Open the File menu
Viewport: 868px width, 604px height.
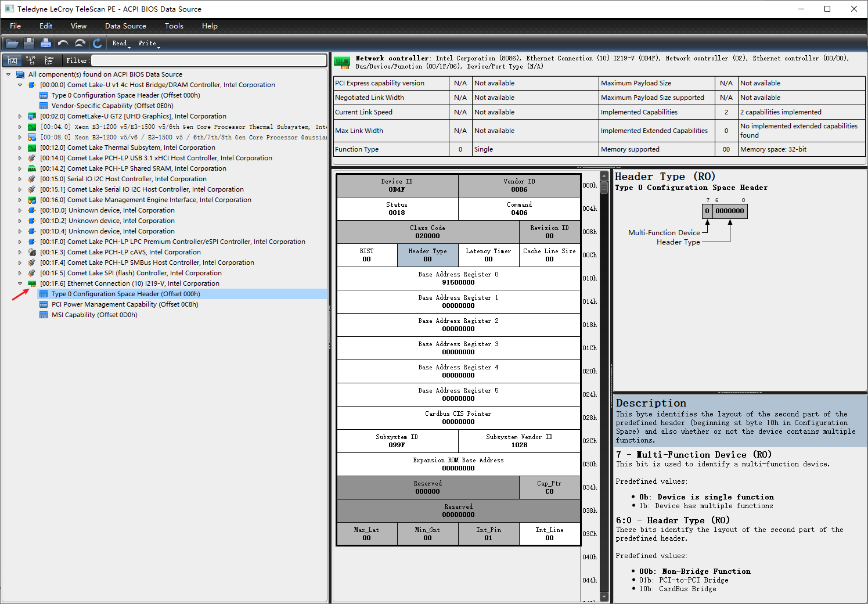(16, 26)
